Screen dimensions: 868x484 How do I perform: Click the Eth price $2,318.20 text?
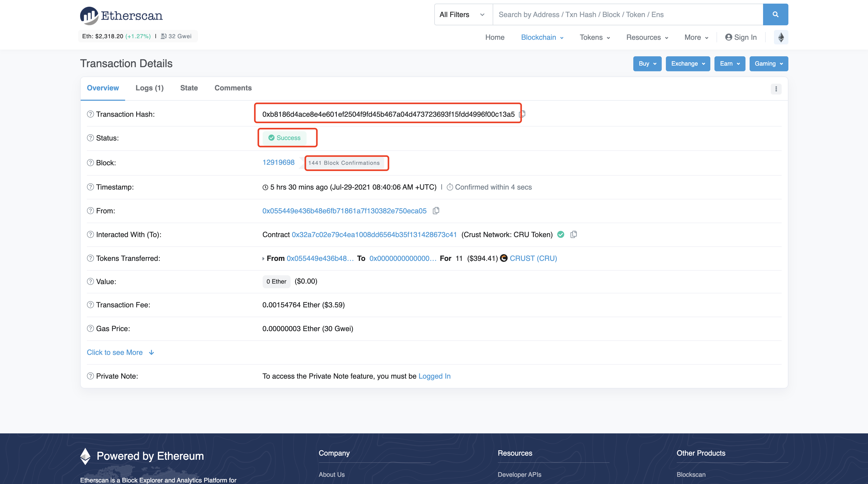pyautogui.click(x=103, y=36)
